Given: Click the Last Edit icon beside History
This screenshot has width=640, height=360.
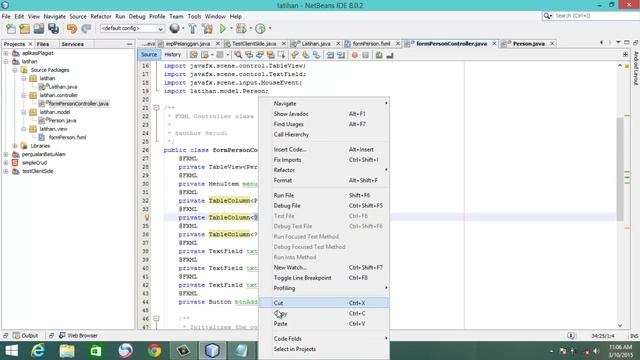Looking at the screenshot, I should click(x=193, y=55).
